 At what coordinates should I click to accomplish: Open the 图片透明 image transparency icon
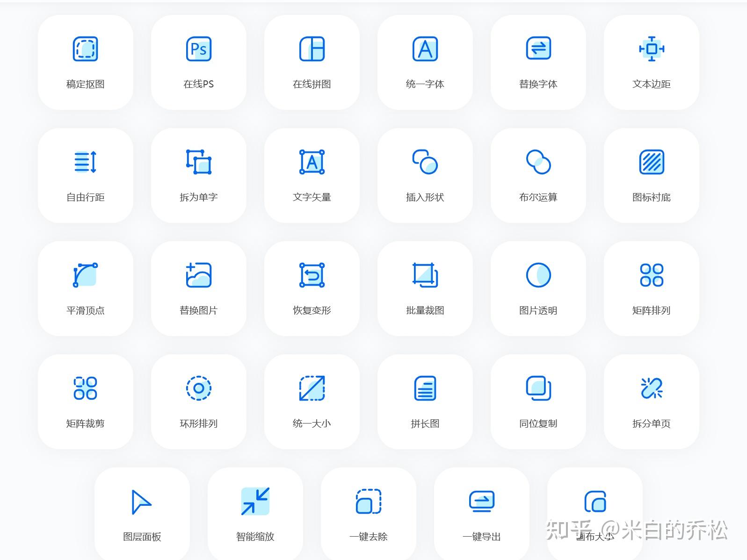tap(538, 275)
